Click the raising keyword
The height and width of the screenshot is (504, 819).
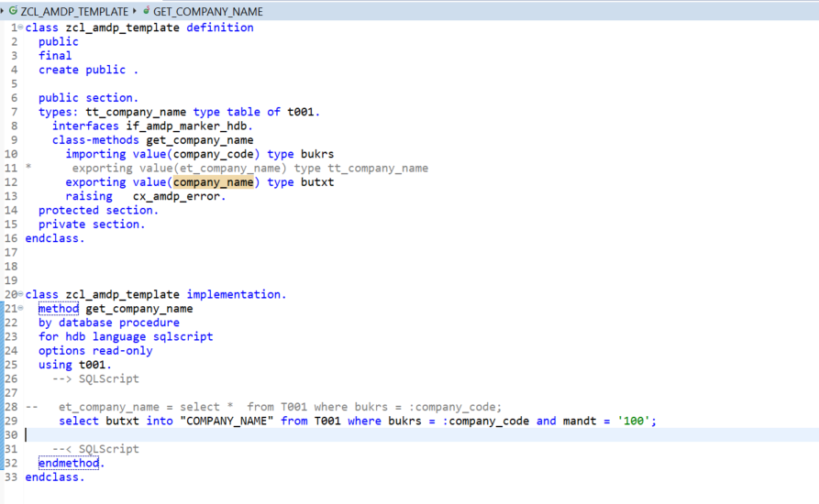pos(89,196)
